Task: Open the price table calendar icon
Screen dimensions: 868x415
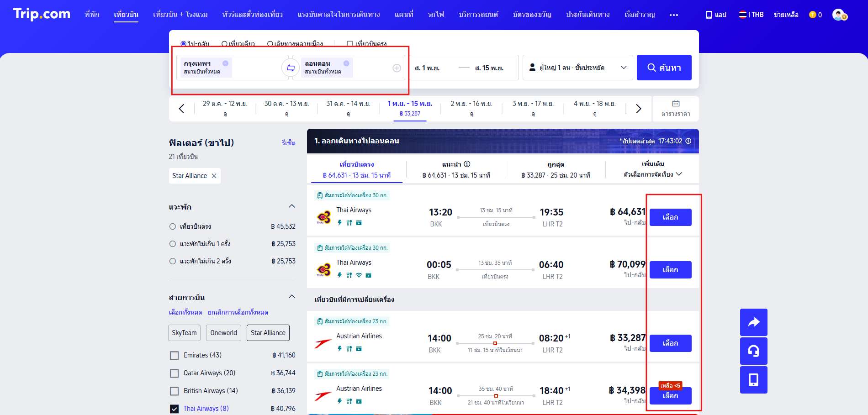Action: [x=676, y=108]
